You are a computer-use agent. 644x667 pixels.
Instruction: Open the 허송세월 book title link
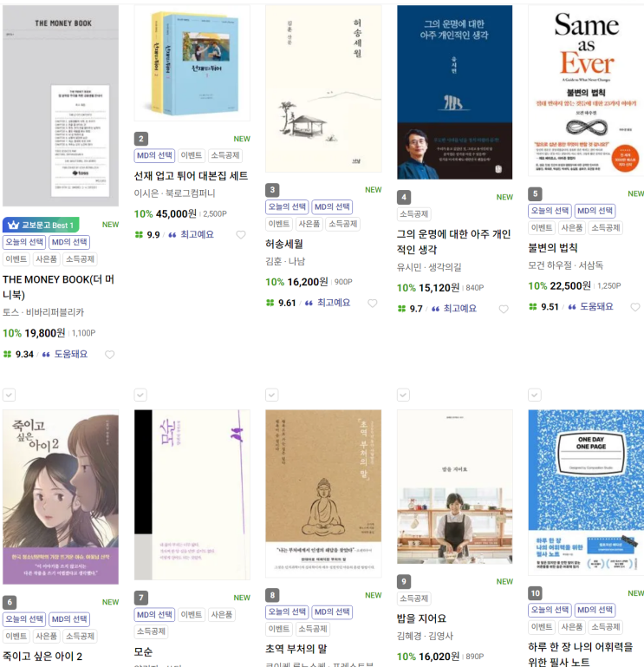(x=284, y=245)
